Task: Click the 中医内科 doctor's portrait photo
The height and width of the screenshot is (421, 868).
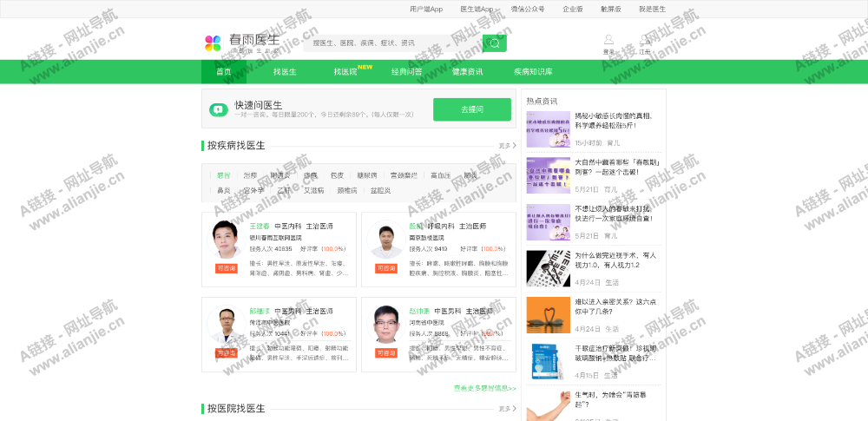Action: click(x=226, y=240)
